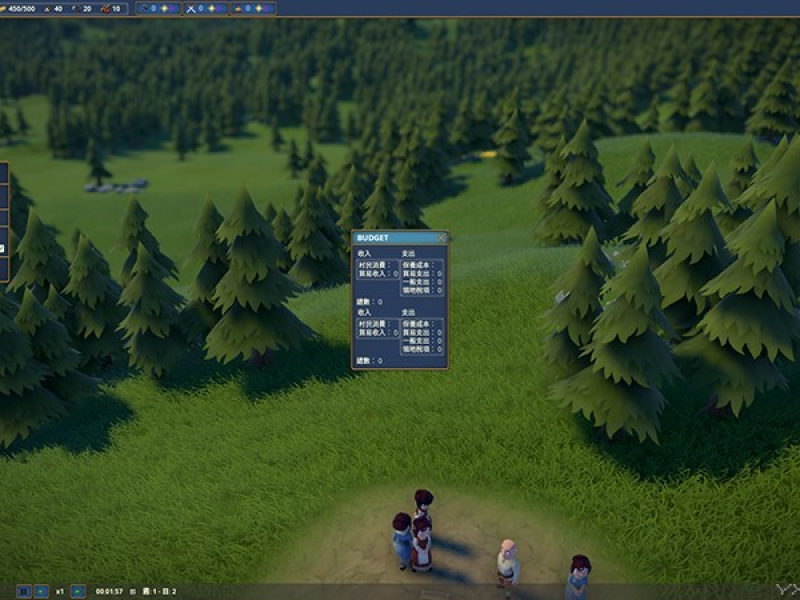Click the resource icon showing 20
Screen dimensions: 800x600
point(73,8)
